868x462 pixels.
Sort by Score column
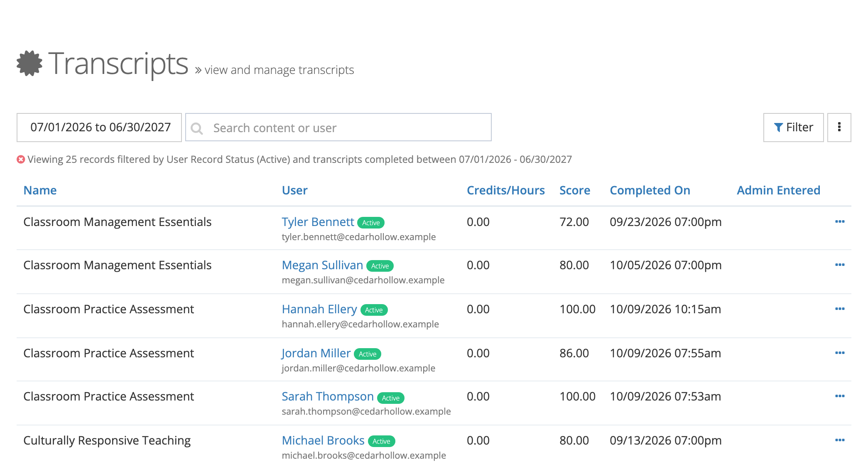click(575, 190)
